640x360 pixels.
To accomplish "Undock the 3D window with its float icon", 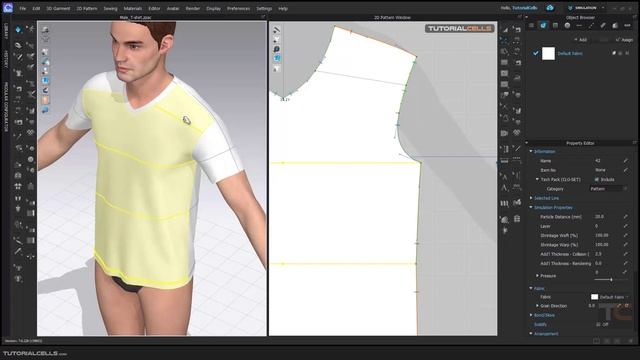I will click(x=263, y=18).
